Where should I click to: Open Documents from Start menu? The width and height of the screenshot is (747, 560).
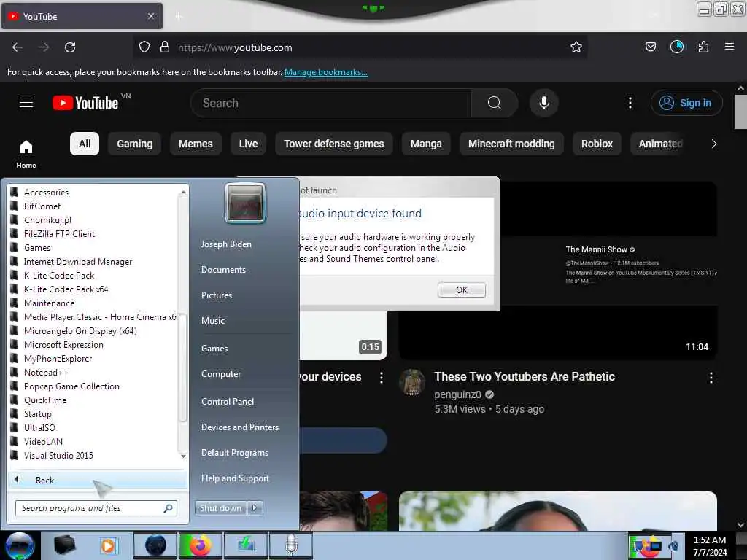point(223,270)
